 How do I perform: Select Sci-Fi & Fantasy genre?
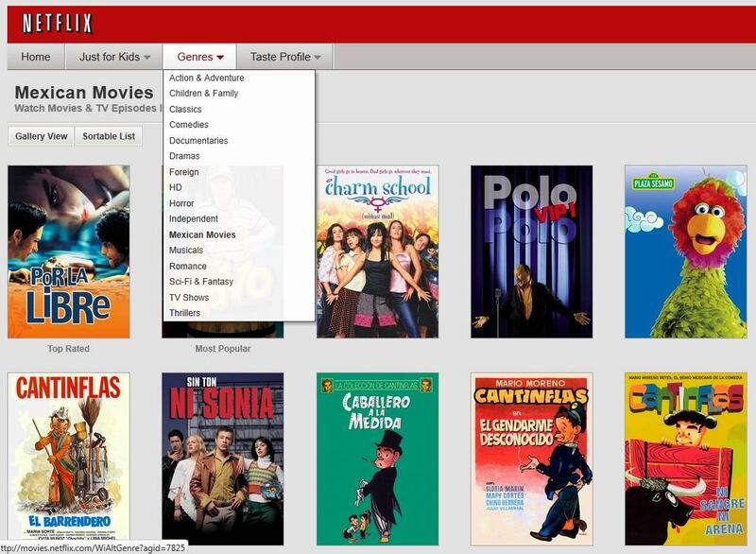[201, 282]
